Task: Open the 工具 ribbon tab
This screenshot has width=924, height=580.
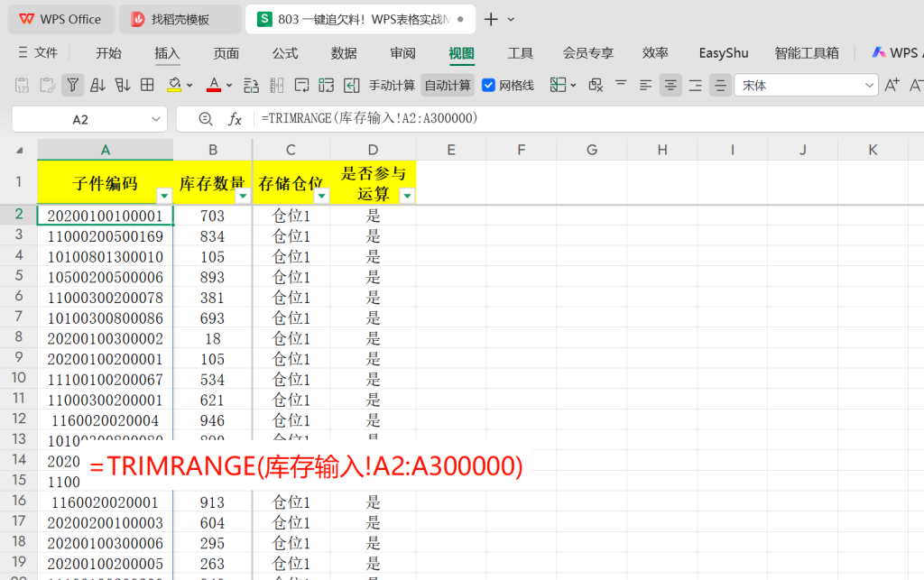Action: (521, 53)
